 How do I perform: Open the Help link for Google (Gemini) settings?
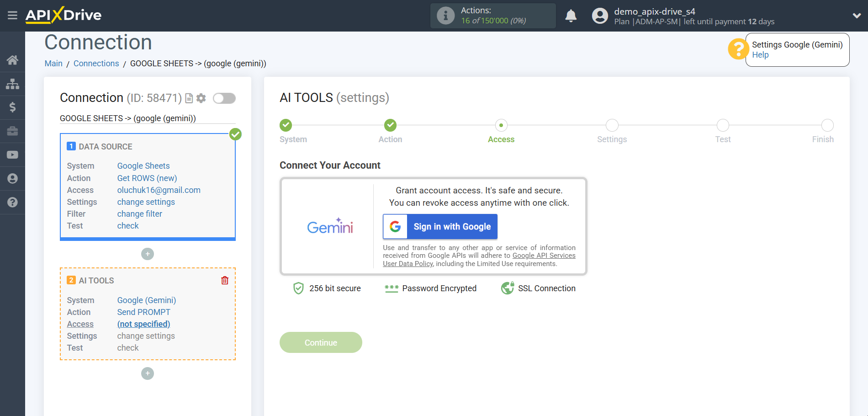point(760,54)
